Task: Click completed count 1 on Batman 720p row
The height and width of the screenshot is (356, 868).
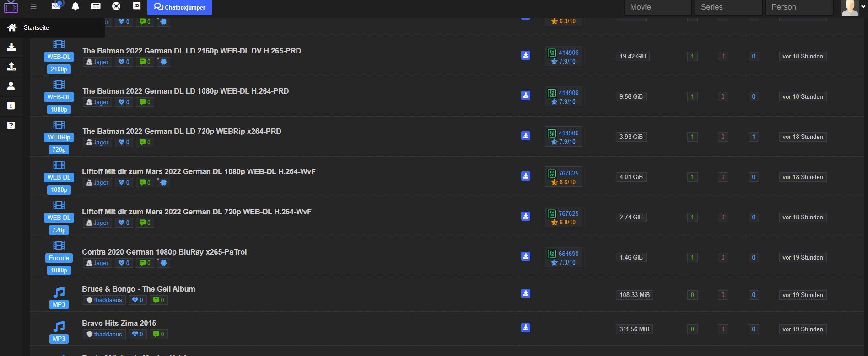Action: (x=754, y=137)
